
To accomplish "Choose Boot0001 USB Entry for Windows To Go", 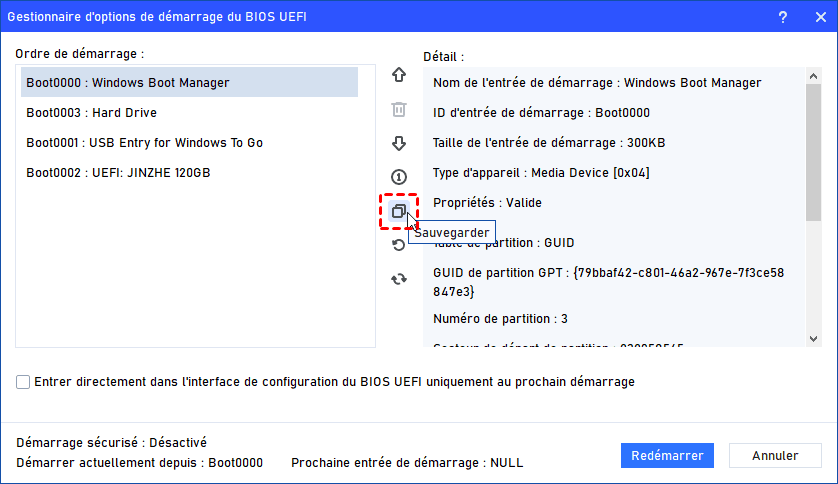I will click(x=145, y=143).
